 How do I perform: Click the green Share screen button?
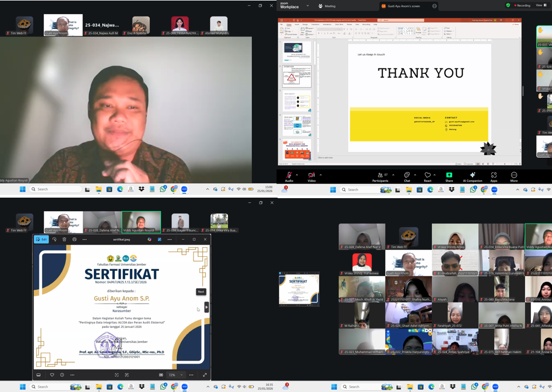click(449, 176)
